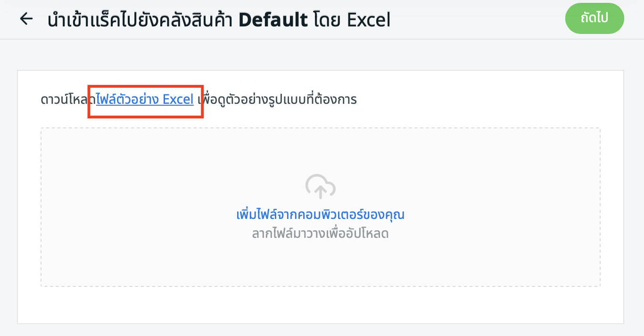Click the ดาวน์โหลด text before the link

68,100
